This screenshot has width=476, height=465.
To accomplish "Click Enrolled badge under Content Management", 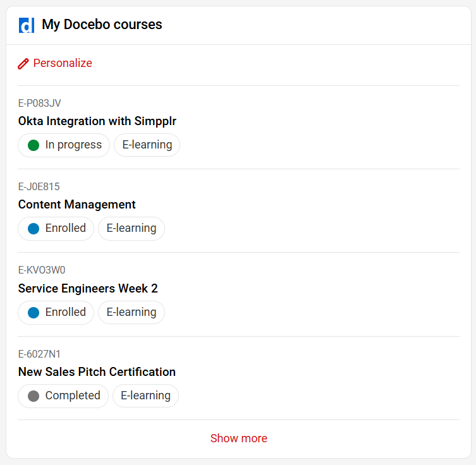I will click(56, 229).
